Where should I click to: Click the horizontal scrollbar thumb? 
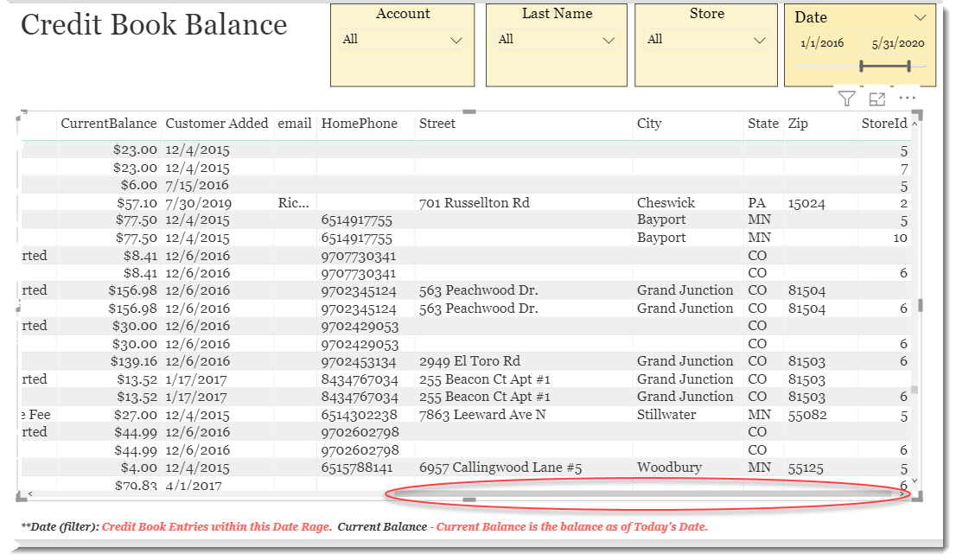tap(641, 493)
